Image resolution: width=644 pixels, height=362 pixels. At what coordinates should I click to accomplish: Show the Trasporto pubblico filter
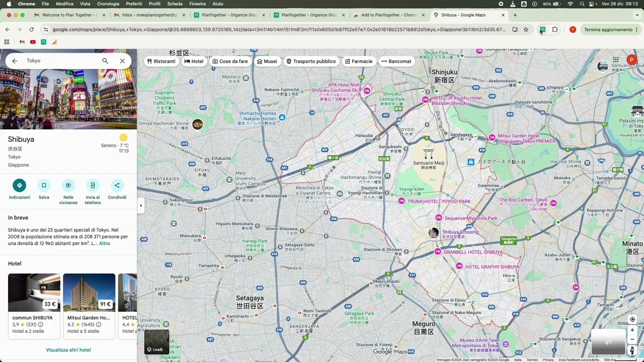pos(311,61)
